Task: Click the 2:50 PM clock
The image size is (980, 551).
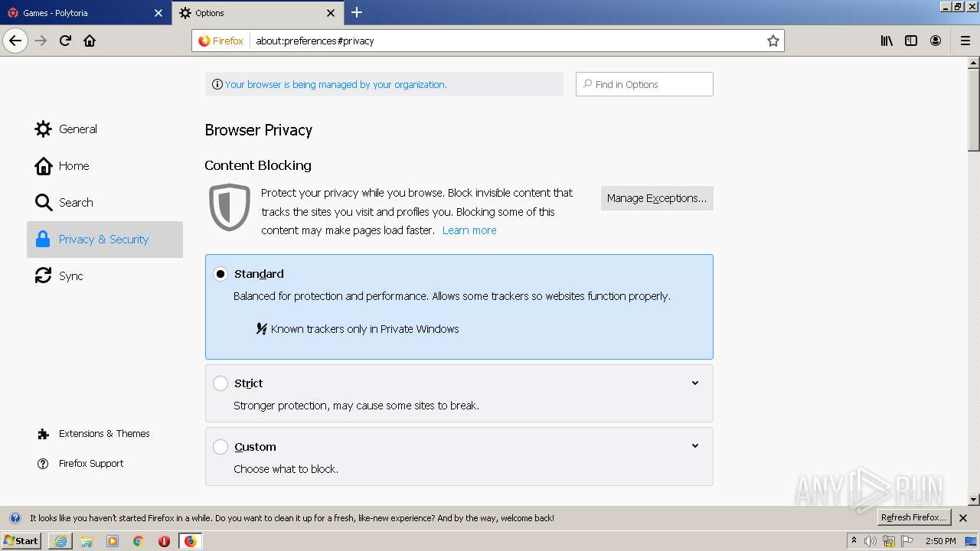Action: coord(941,541)
